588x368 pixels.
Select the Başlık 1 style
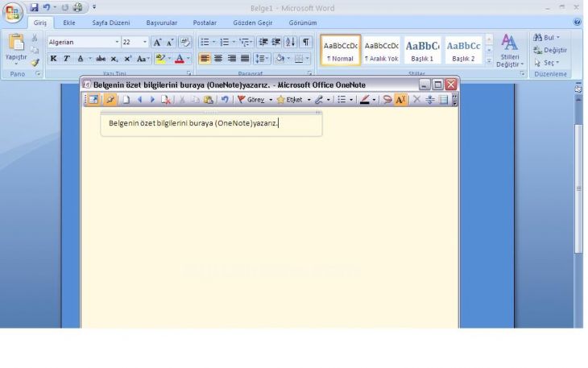point(422,50)
